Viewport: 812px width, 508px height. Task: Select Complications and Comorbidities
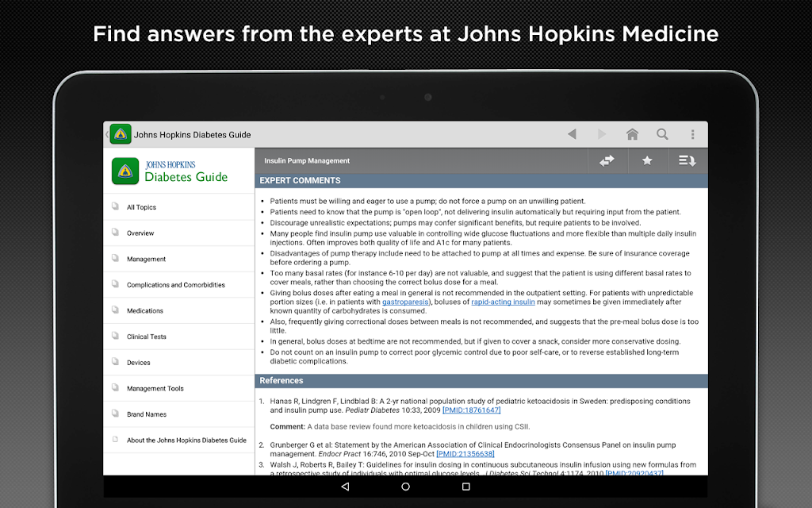175,285
